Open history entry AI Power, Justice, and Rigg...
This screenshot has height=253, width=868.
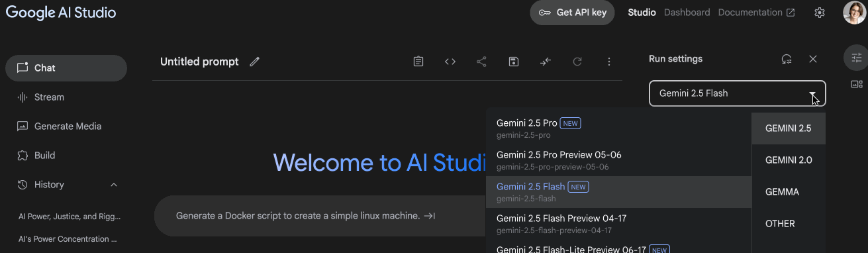coord(70,216)
